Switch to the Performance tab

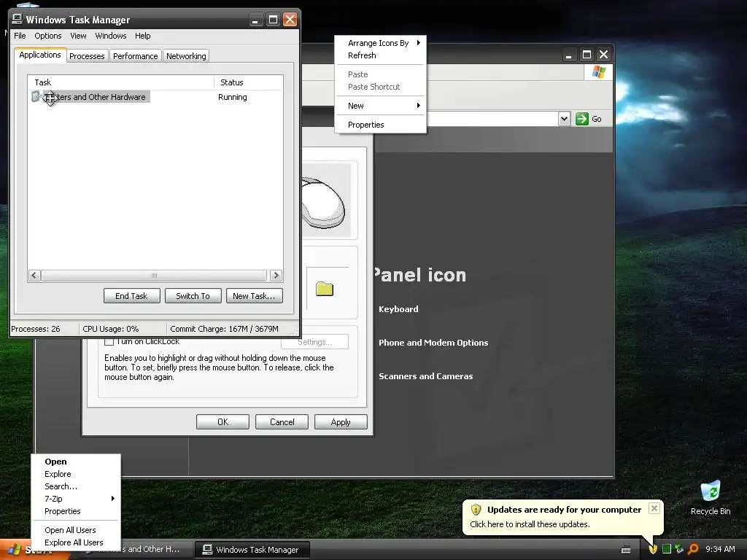[135, 55]
